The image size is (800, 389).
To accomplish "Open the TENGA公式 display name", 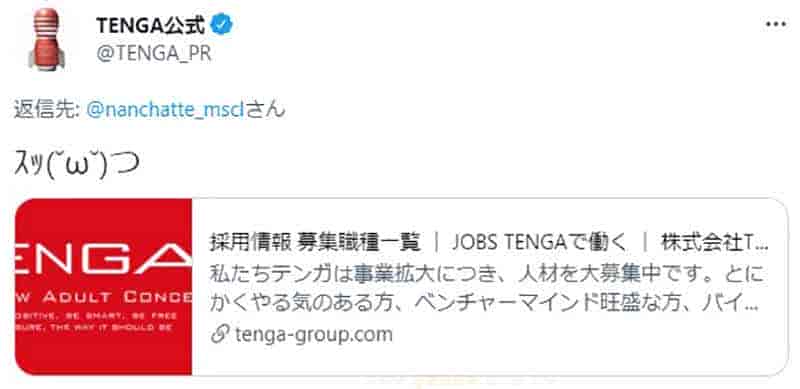I will coord(151,25).
